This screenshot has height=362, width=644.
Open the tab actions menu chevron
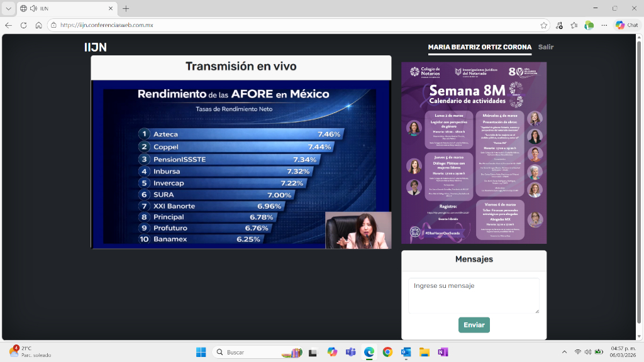(8, 8)
